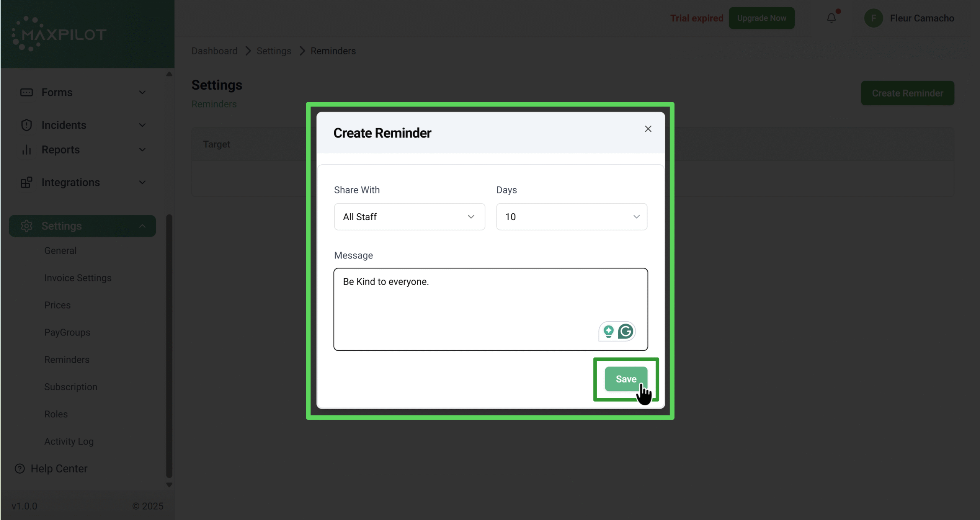
Task: Open Invoice Settings submenu item
Action: 78,278
